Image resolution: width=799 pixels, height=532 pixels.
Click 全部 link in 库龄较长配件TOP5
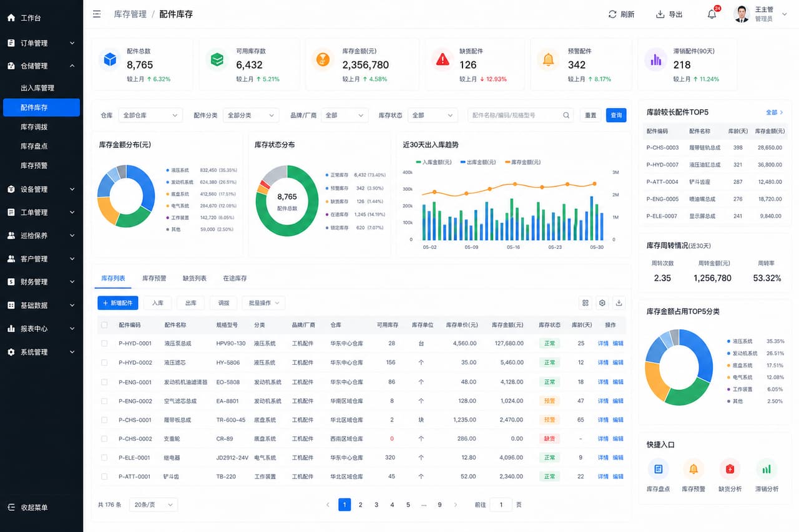[775, 112]
